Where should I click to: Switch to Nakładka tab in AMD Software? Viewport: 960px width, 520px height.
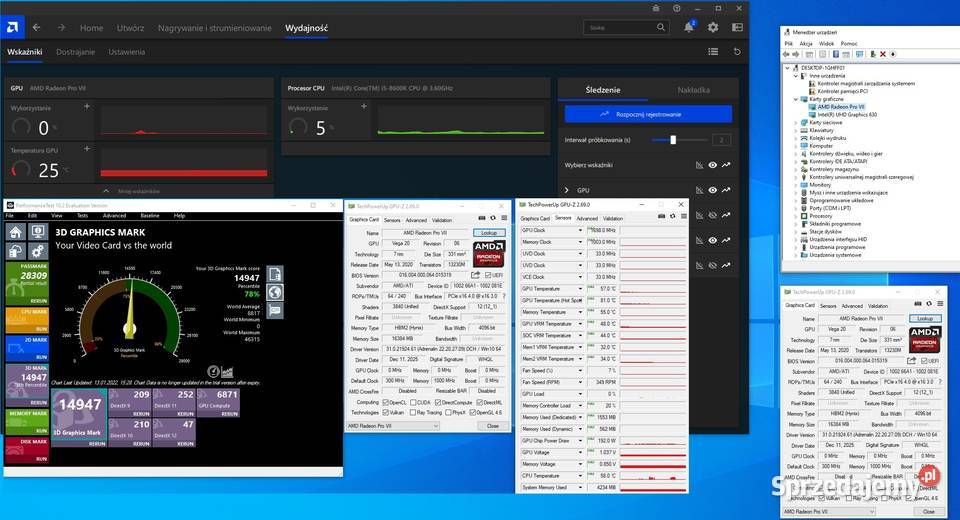(x=694, y=90)
